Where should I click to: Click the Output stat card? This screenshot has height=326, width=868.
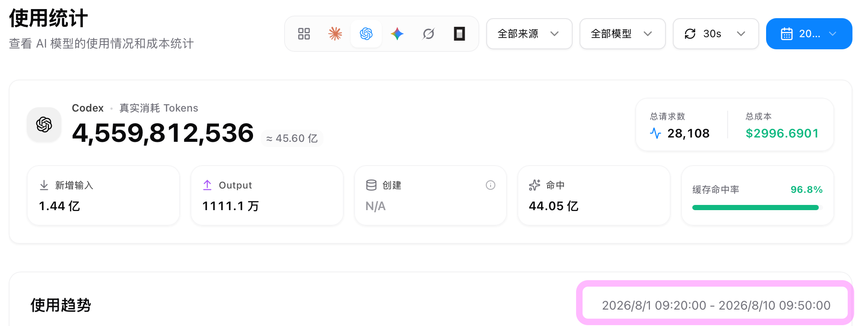point(267,195)
